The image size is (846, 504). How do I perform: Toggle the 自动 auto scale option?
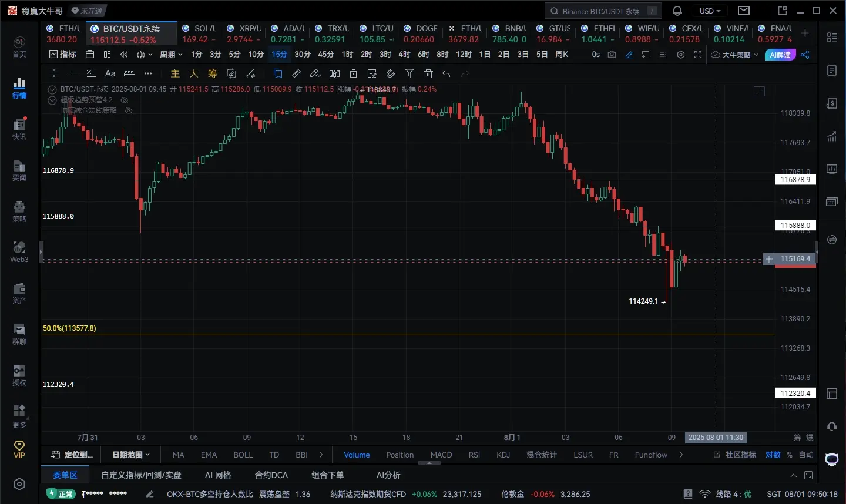[806, 455]
